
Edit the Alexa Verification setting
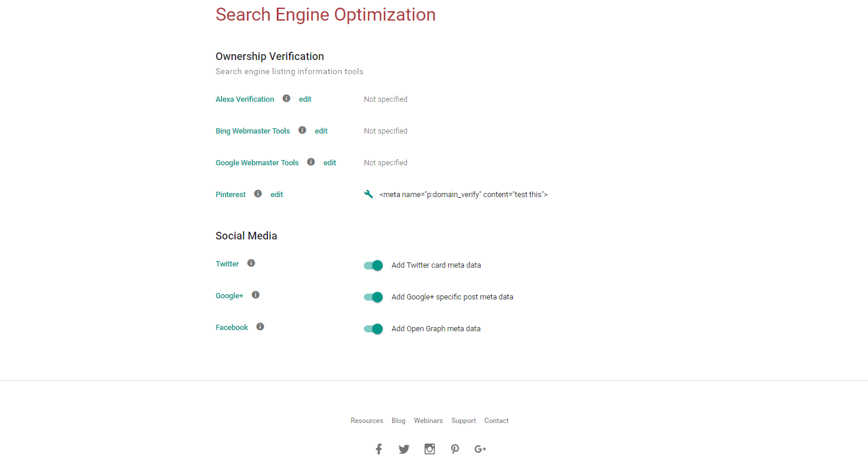pos(305,99)
